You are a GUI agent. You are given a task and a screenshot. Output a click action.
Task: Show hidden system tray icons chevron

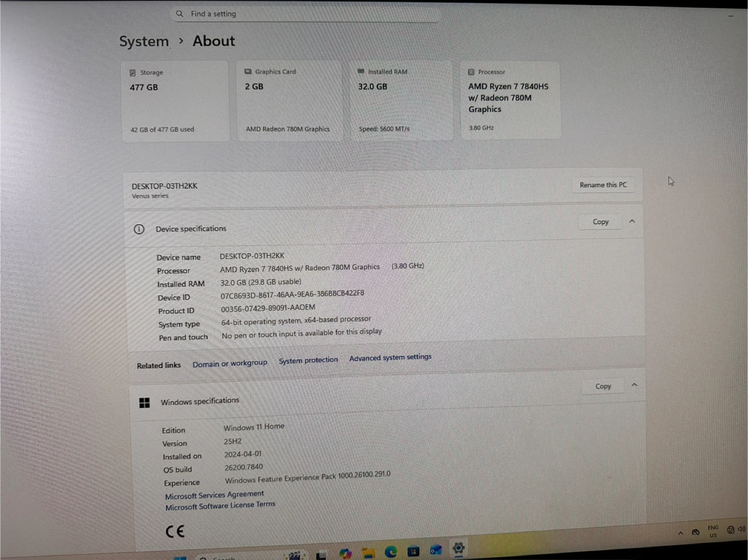[680, 533]
